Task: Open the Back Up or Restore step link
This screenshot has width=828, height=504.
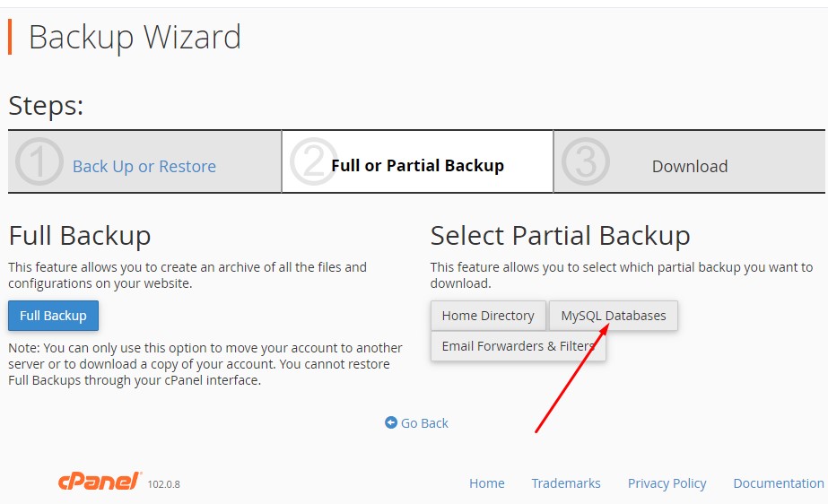Action: (x=144, y=166)
